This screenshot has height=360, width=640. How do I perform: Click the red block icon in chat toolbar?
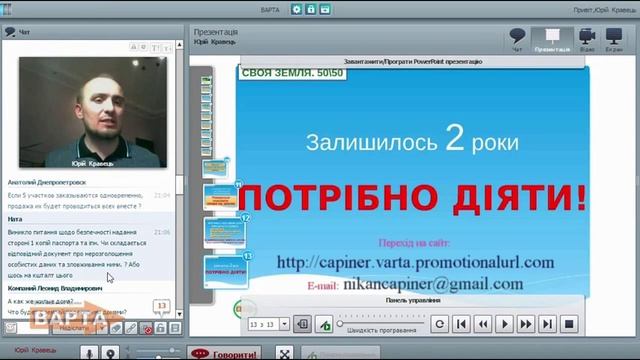(146, 328)
